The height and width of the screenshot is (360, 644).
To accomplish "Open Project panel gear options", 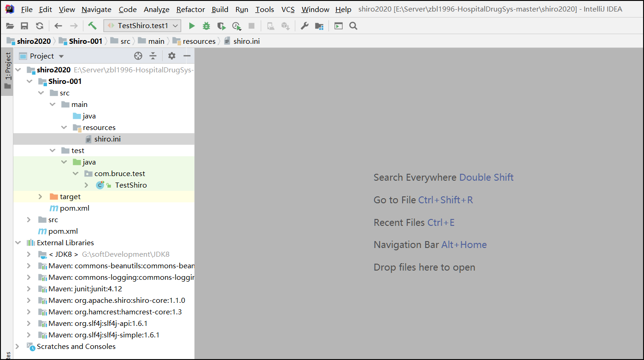I will [x=172, y=56].
